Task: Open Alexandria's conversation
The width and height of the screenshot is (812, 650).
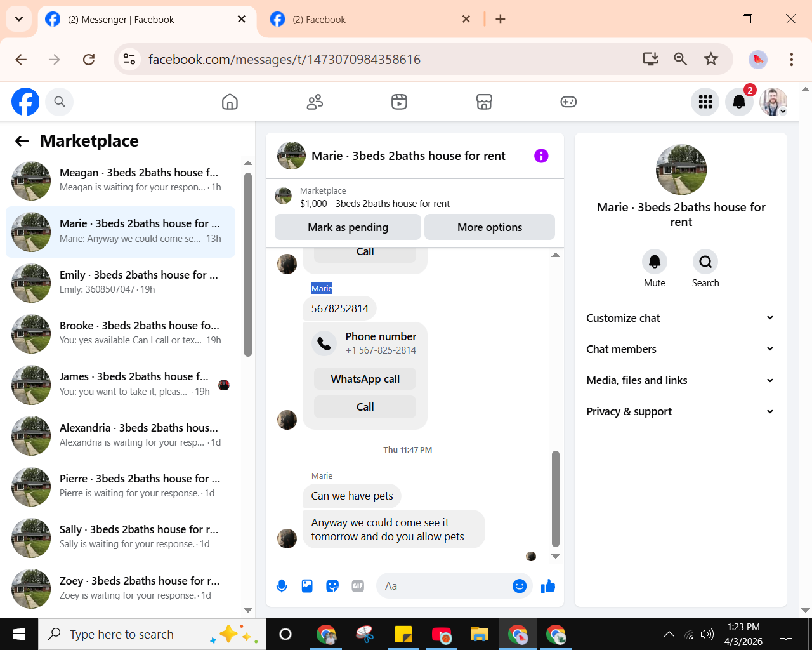Action: 121,435
